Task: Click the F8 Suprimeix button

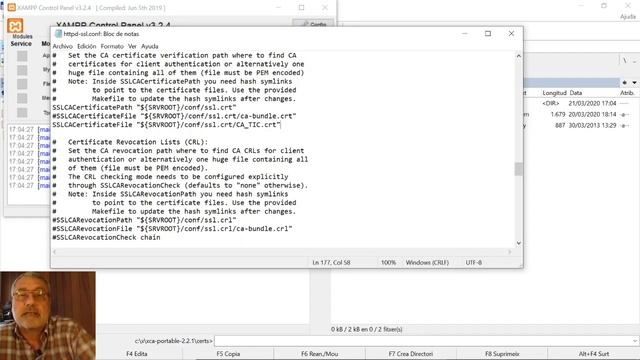Action: 502,354
